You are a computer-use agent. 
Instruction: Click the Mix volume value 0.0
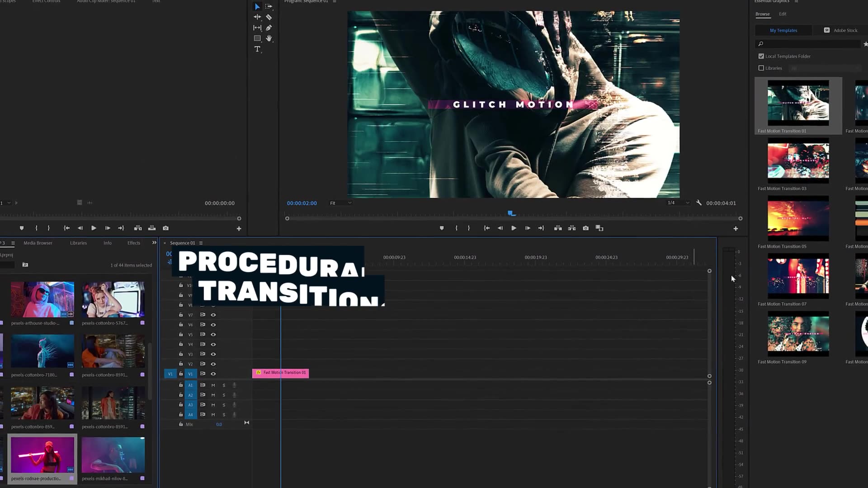click(x=219, y=425)
